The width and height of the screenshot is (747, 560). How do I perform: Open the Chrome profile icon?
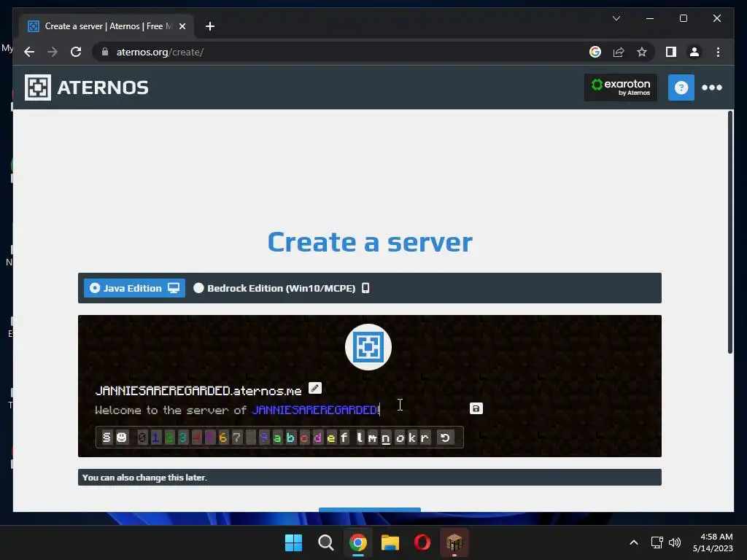[694, 52]
